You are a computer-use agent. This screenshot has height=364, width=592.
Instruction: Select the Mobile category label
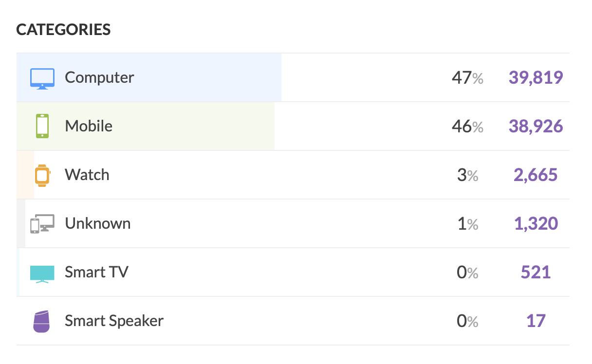[x=89, y=126]
